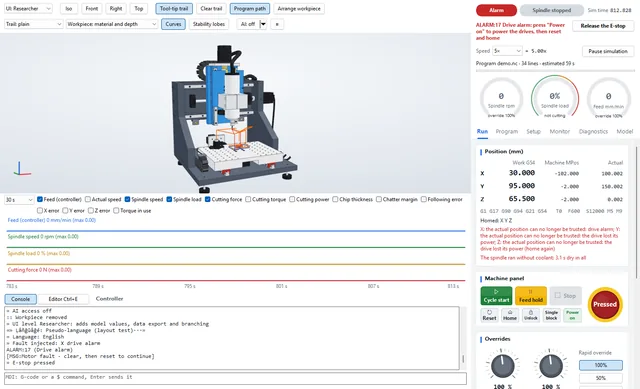Click the second override knob
640x389 pixels.
(551, 366)
